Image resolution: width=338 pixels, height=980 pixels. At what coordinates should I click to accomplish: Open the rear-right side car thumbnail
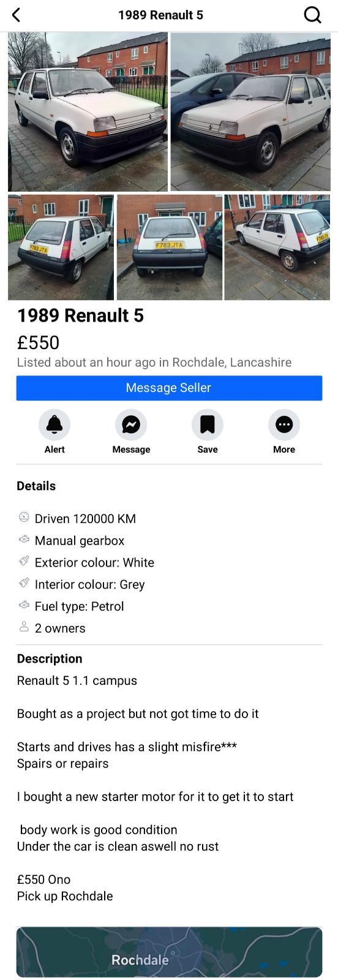(277, 247)
